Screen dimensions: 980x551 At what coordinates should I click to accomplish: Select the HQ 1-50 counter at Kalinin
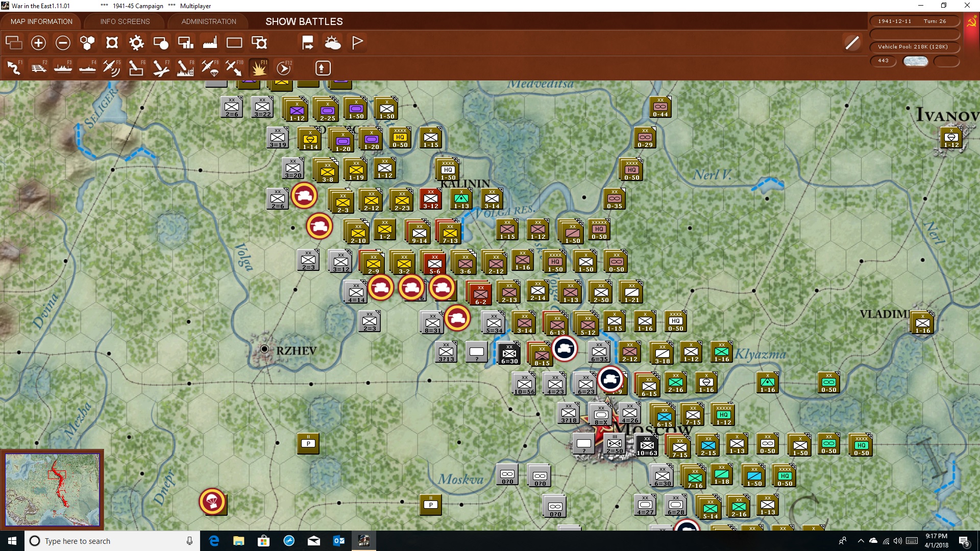448,170
